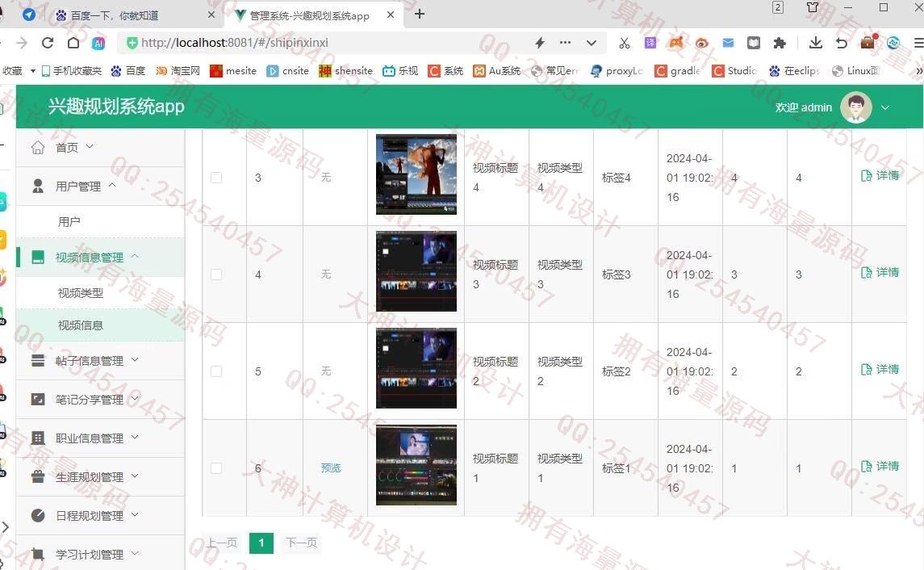
Task: Open the thumbnail for 视频标题 4
Action: click(x=416, y=174)
